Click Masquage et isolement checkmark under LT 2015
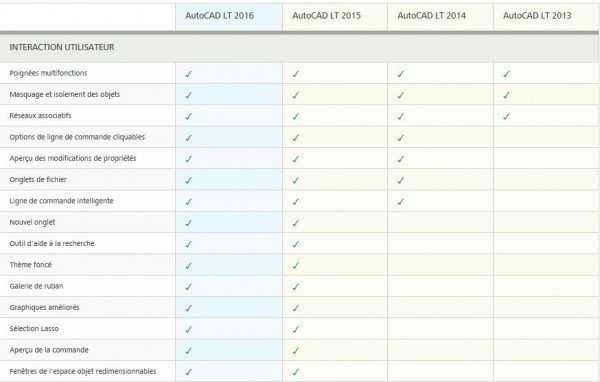This screenshot has height=382, width=600. pos(295,95)
